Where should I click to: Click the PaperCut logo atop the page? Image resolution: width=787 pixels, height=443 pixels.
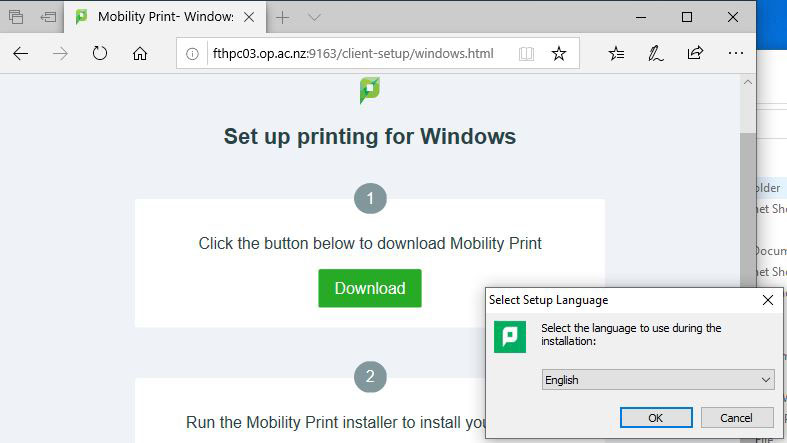(x=370, y=90)
